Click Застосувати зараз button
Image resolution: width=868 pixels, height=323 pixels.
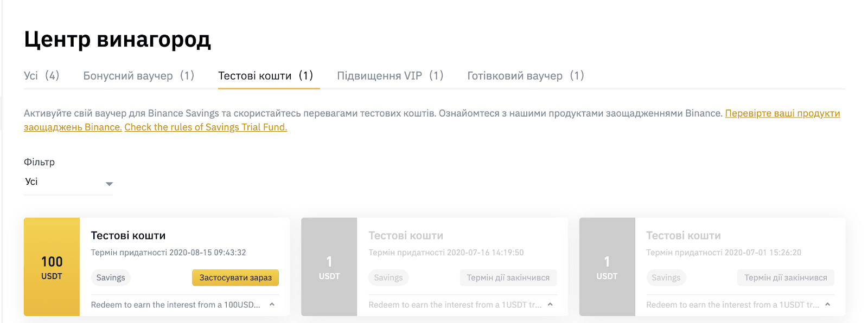click(x=235, y=277)
